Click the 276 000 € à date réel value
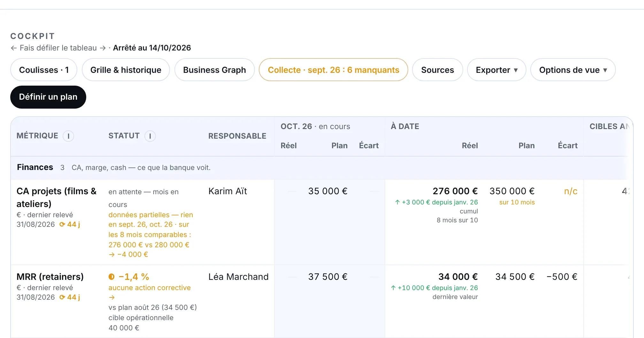Viewport: 644px width, 338px height. tap(455, 191)
